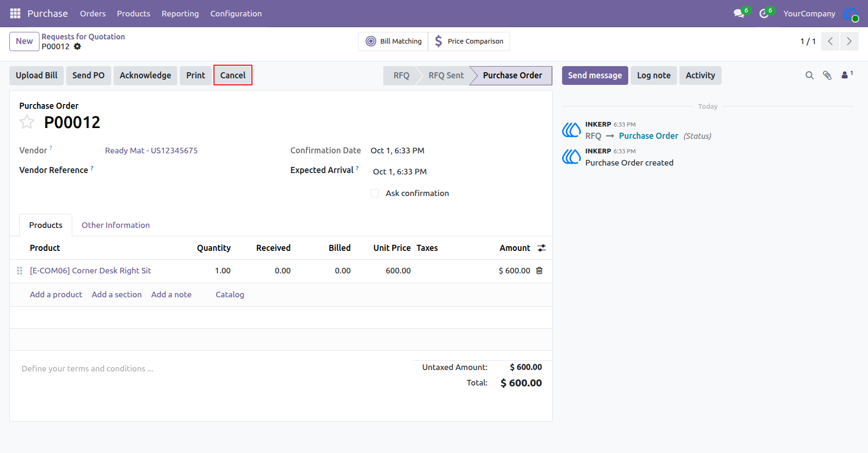Open the Configuration menu
The width and height of the screenshot is (868, 453).
click(x=236, y=14)
